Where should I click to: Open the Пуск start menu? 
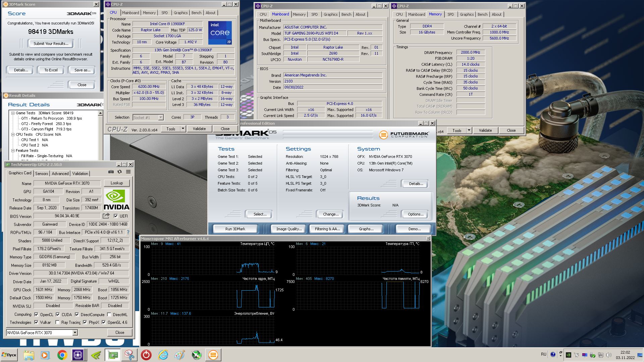(9, 355)
